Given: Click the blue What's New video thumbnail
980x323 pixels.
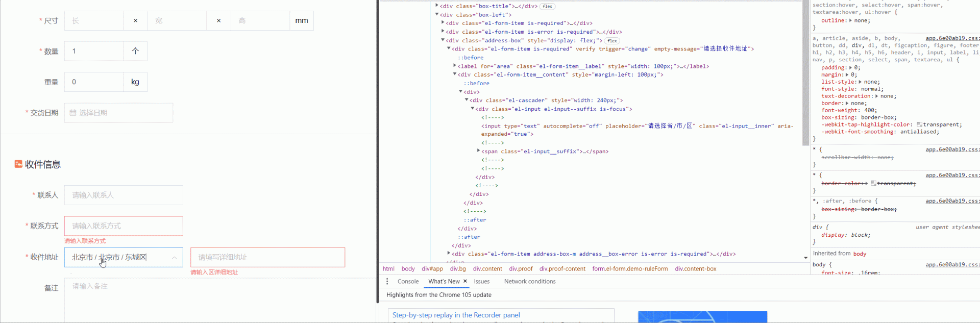Looking at the screenshot, I should [702, 317].
